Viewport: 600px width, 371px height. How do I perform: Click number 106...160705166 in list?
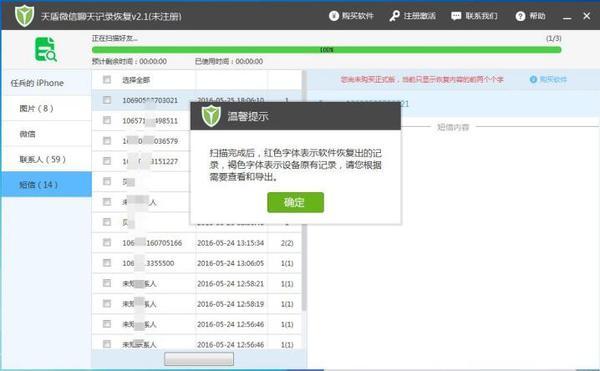pos(152,243)
